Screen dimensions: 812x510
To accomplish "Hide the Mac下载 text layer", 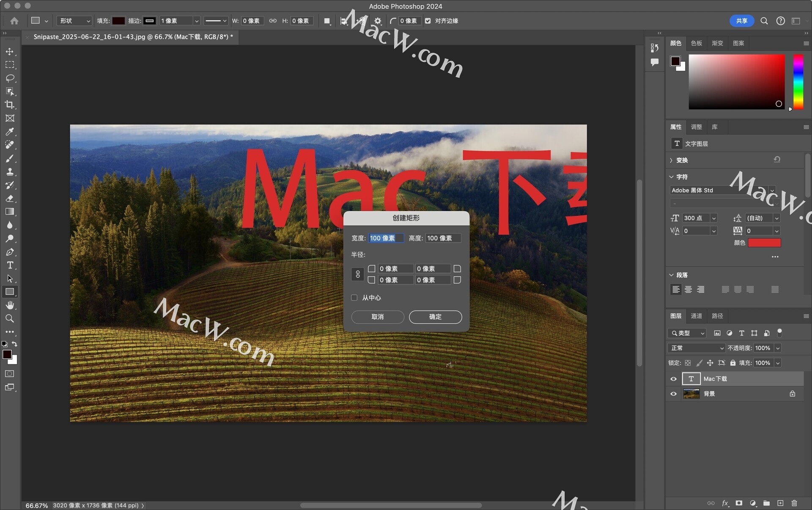I will (x=674, y=379).
